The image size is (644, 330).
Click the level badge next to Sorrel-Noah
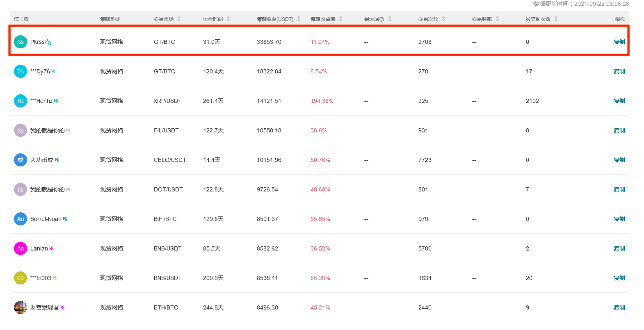point(65,219)
